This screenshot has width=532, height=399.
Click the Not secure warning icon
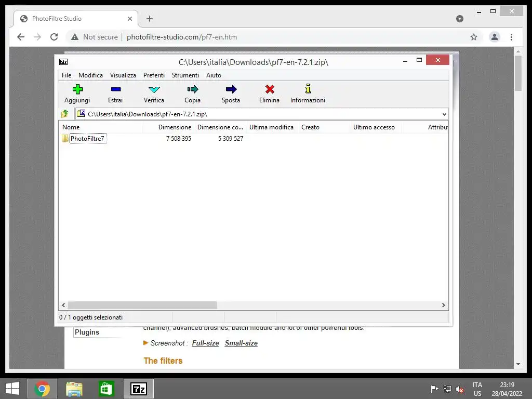[75, 37]
